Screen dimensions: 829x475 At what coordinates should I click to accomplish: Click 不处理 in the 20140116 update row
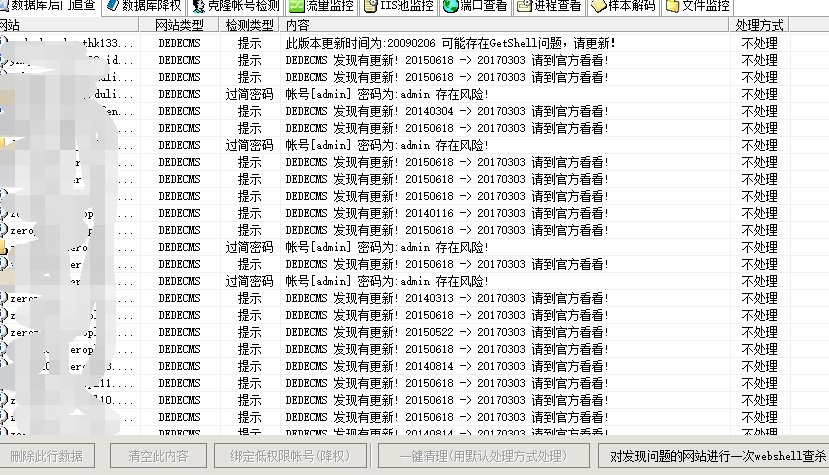[x=759, y=213]
